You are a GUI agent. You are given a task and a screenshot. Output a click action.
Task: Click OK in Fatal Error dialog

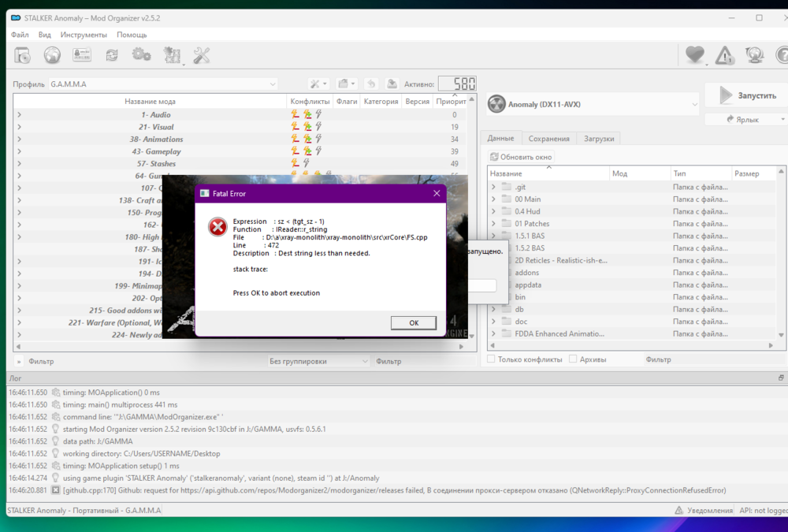(414, 323)
